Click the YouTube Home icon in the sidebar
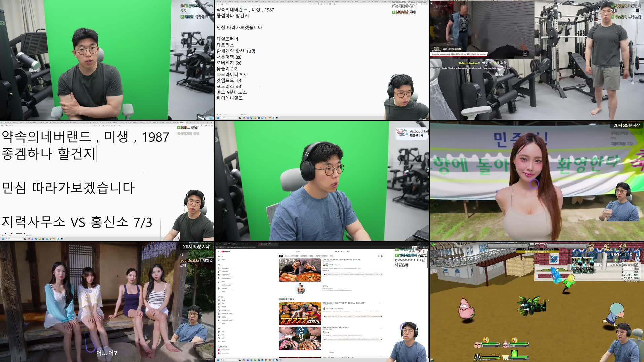This screenshot has width=644, height=362. (218, 256)
